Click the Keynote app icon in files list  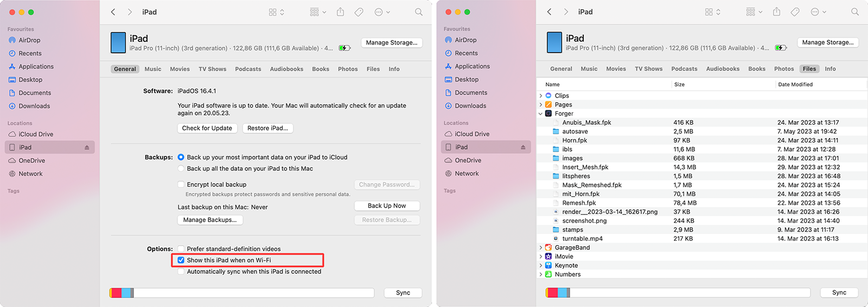[x=548, y=265]
